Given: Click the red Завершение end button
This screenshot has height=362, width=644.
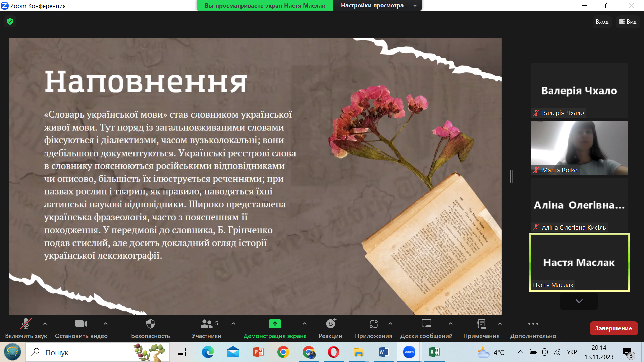Looking at the screenshot, I should 613,328.
